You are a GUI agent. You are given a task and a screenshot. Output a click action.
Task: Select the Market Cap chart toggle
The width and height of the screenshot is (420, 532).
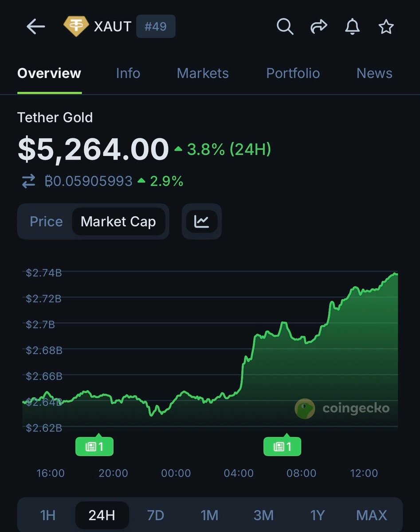click(x=118, y=221)
